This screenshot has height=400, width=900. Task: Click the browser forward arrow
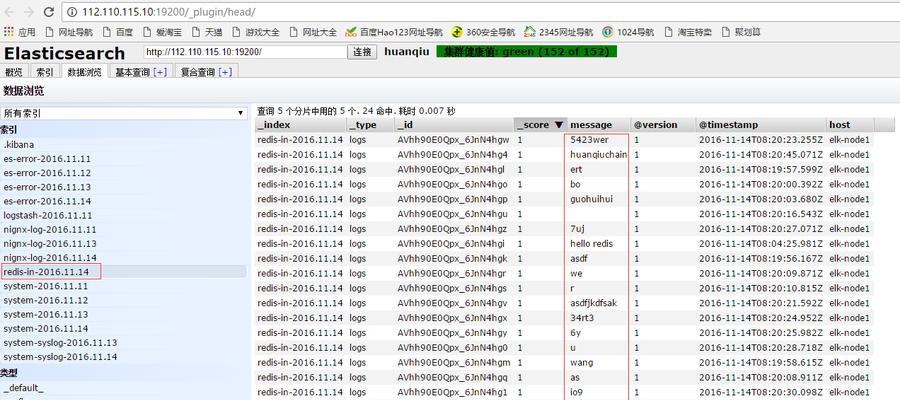pos(29,11)
